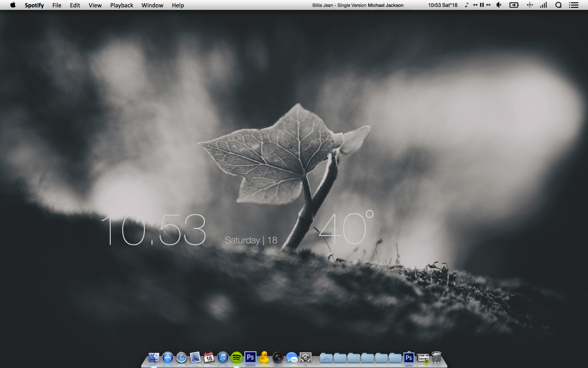
Task: Open the volume control in menu bar
Action: (499, 5)
